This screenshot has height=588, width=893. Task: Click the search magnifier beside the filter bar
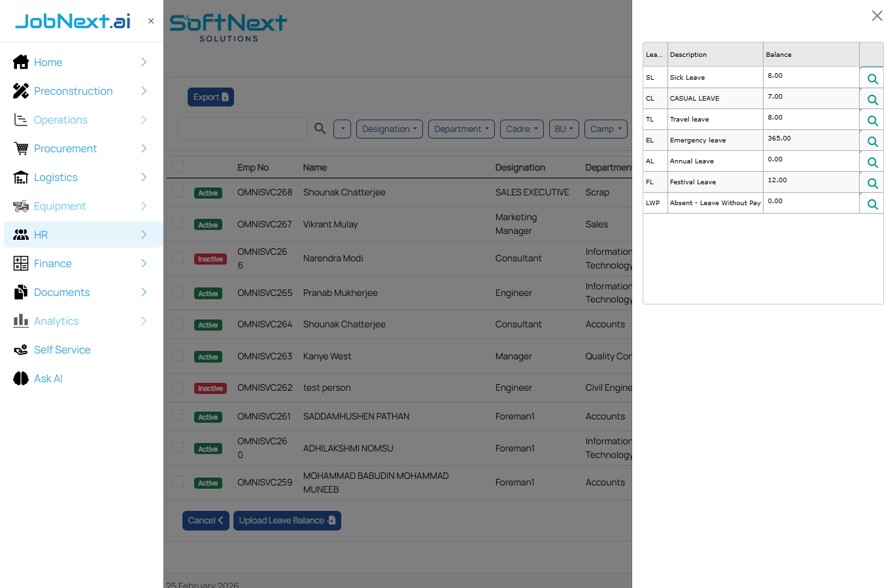[320, 129]
